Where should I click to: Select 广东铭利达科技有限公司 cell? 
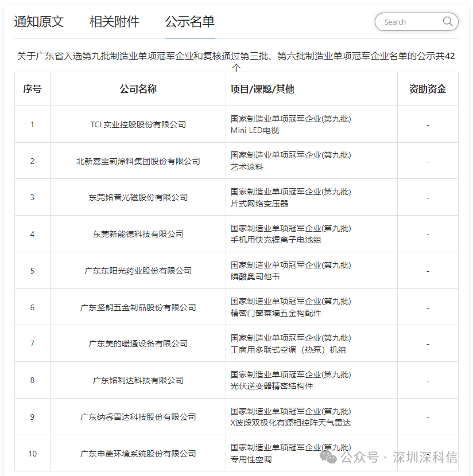coord(138,380)
